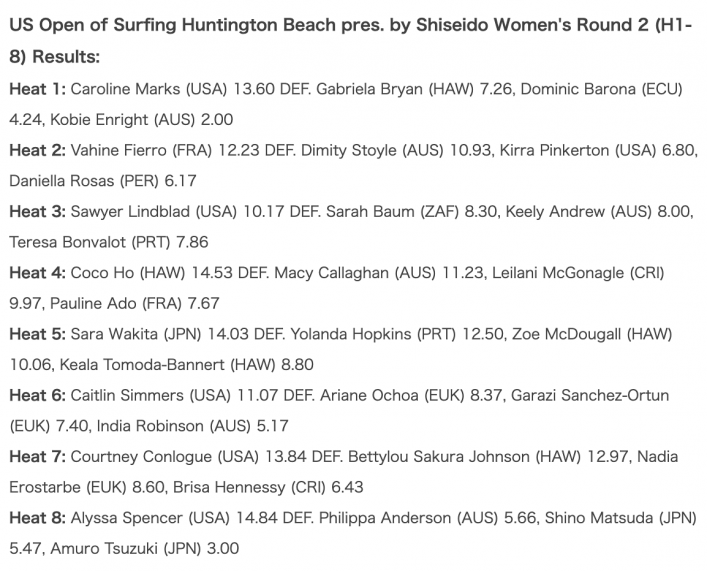Viewport: 707px width, 571px height.
Task: Click Amuro Tsuzuki in the last line
Action: pos(103,549)
